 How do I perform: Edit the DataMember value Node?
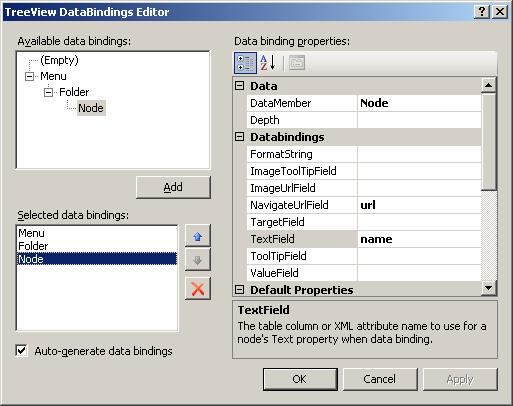419,103
